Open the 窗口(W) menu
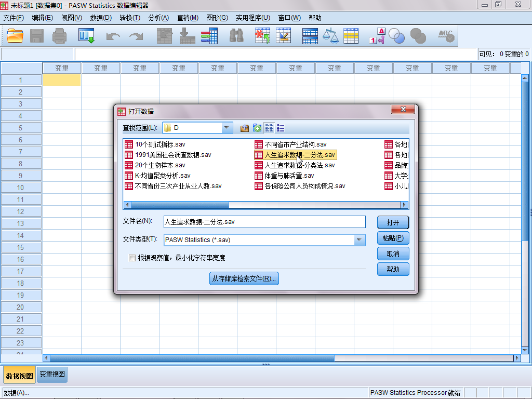Screen dimensions: 532x399 pos(289,18)
